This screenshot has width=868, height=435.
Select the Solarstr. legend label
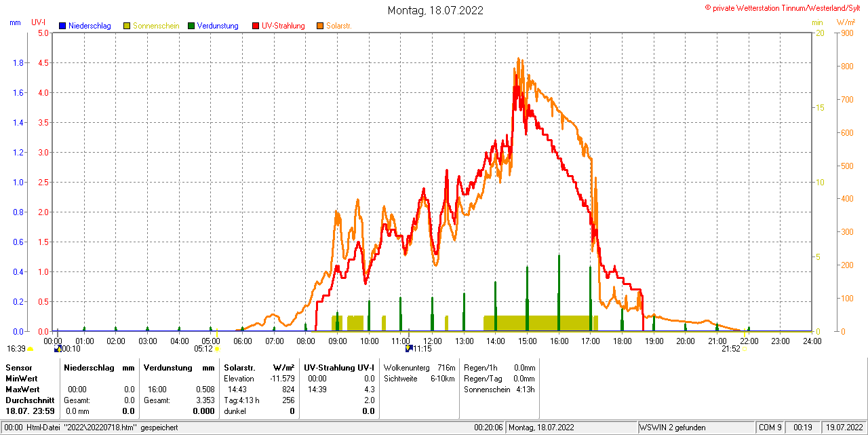[x=338, y=26]
